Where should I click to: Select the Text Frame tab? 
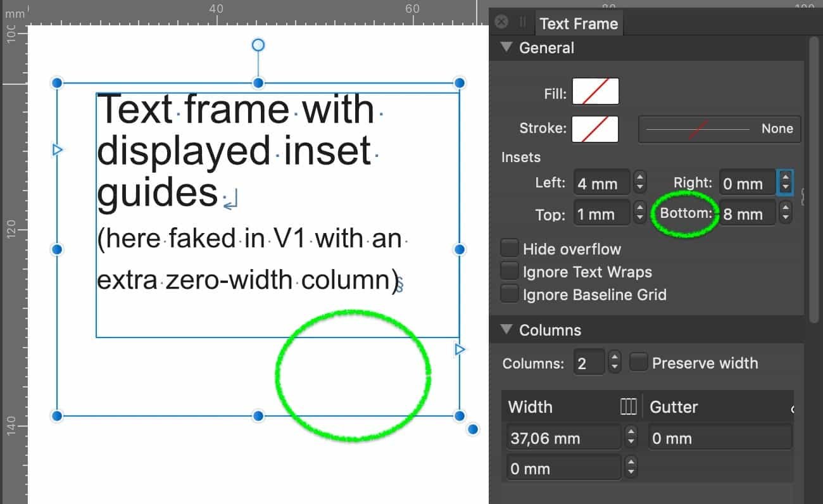[x=578, y=23]
